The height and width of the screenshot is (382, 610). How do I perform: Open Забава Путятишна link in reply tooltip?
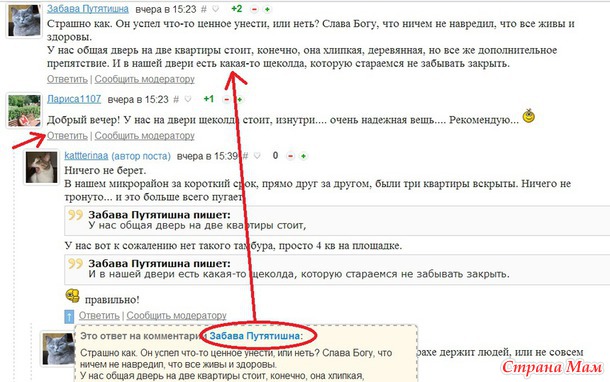pos(254,336)
